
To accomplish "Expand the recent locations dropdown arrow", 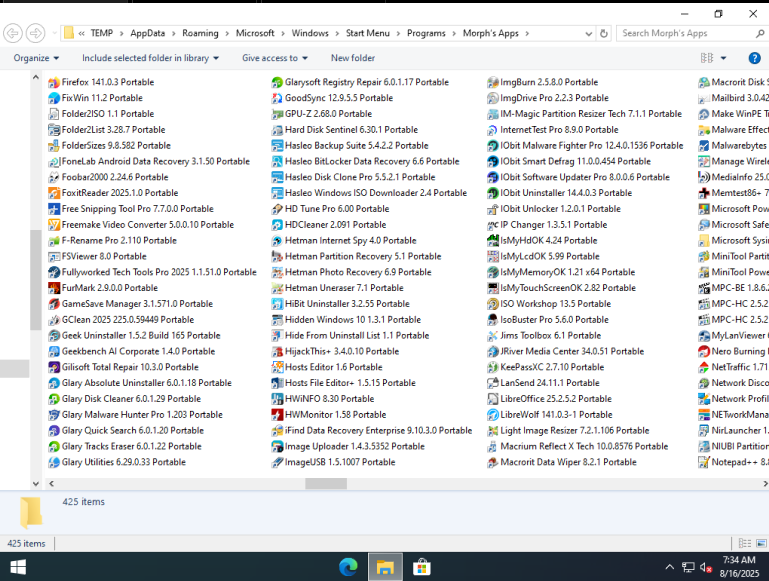I will coord(54,33).
